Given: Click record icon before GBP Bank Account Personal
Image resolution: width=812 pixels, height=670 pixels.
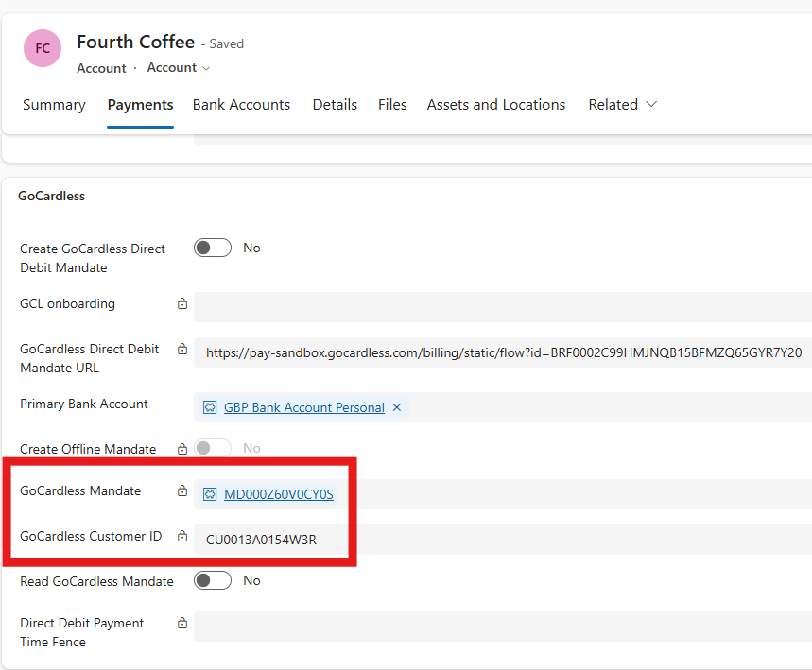Looking at the screenshot, I should (x=210, y=407).
